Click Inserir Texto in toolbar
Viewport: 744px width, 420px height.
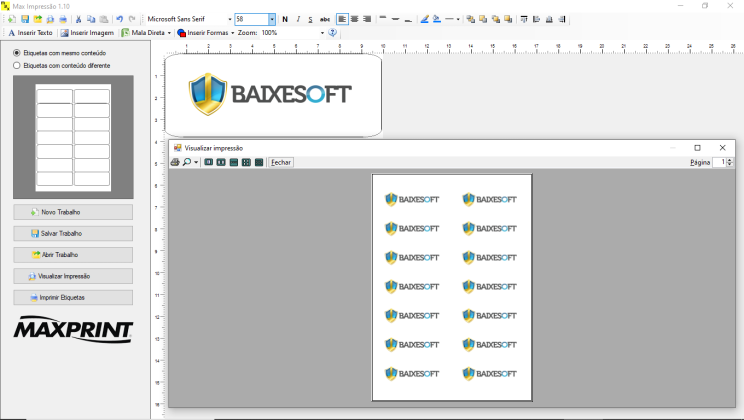(x=30, y=33)
